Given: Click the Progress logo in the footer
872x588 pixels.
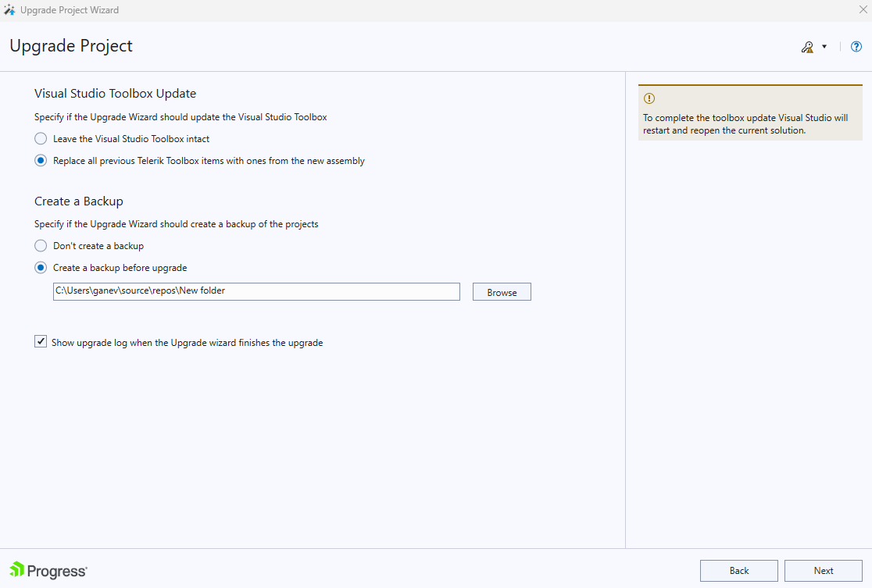Looking at the screenshot, I should (x=16, y=571).
